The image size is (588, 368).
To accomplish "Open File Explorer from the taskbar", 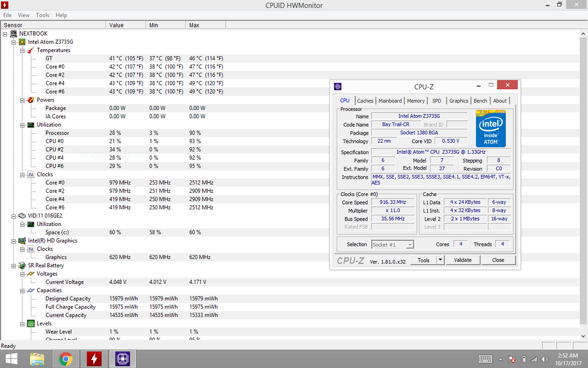I will [37, 359].
